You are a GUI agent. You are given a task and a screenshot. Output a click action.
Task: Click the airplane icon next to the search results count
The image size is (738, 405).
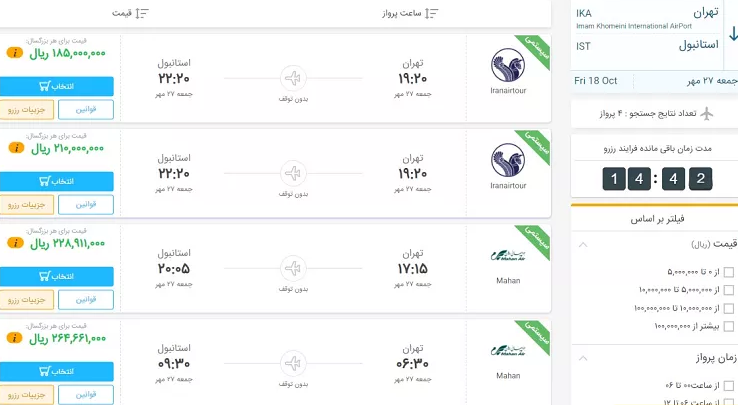708,112
